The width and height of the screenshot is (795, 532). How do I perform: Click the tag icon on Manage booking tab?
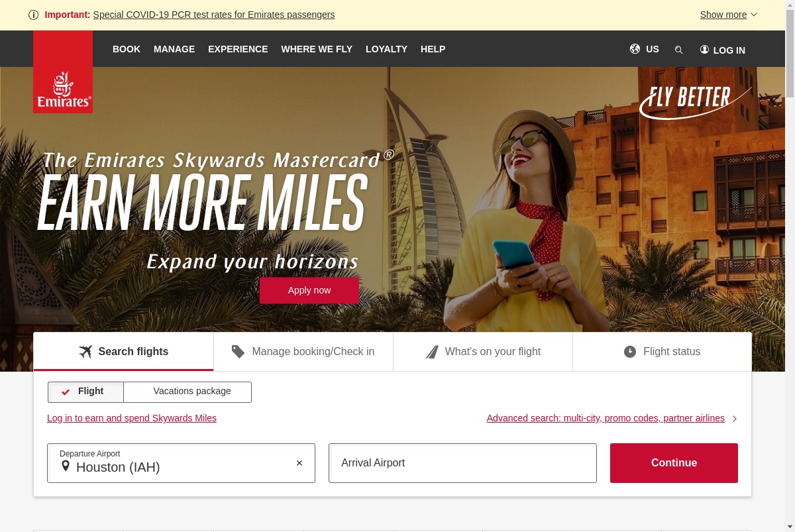(238, 352)
